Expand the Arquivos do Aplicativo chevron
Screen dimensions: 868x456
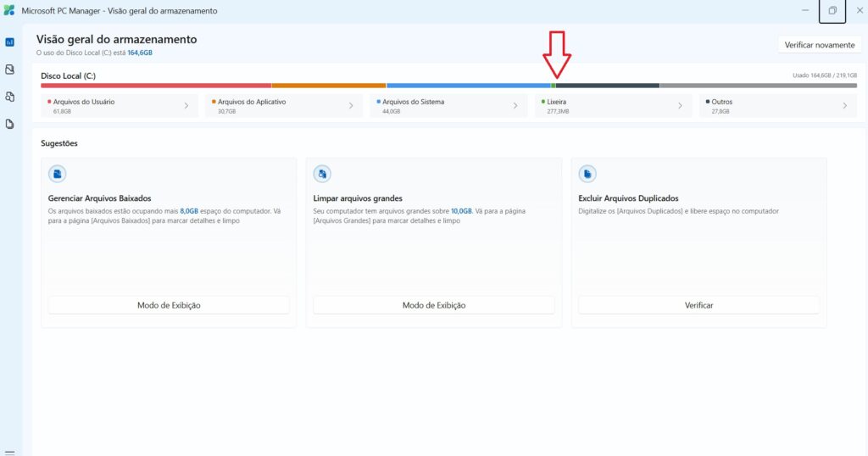pyautogui.click(x=351, y=106)
